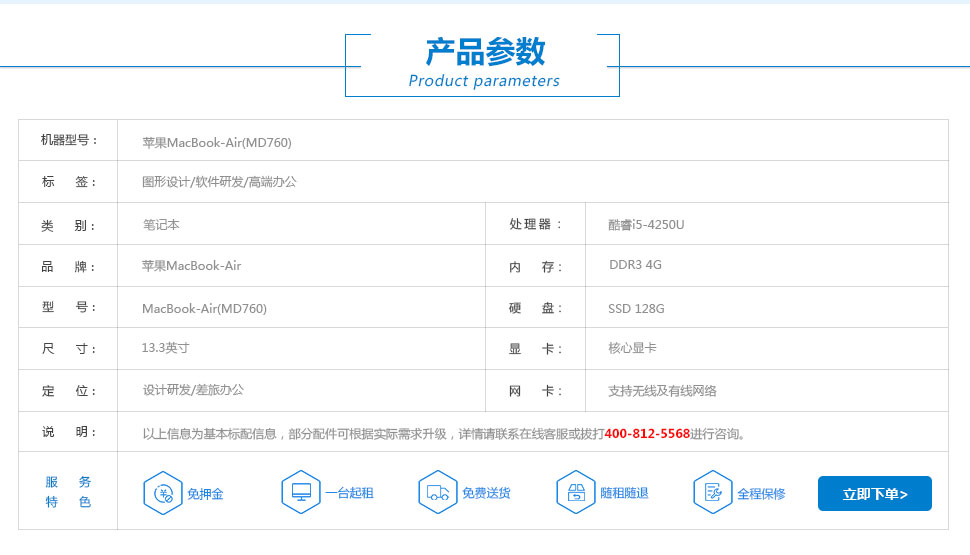Image resolution: width=970 pixels, height=555 pixels.
Task: Click the red phone number 400-812-5568
Action: click(647, 434)
